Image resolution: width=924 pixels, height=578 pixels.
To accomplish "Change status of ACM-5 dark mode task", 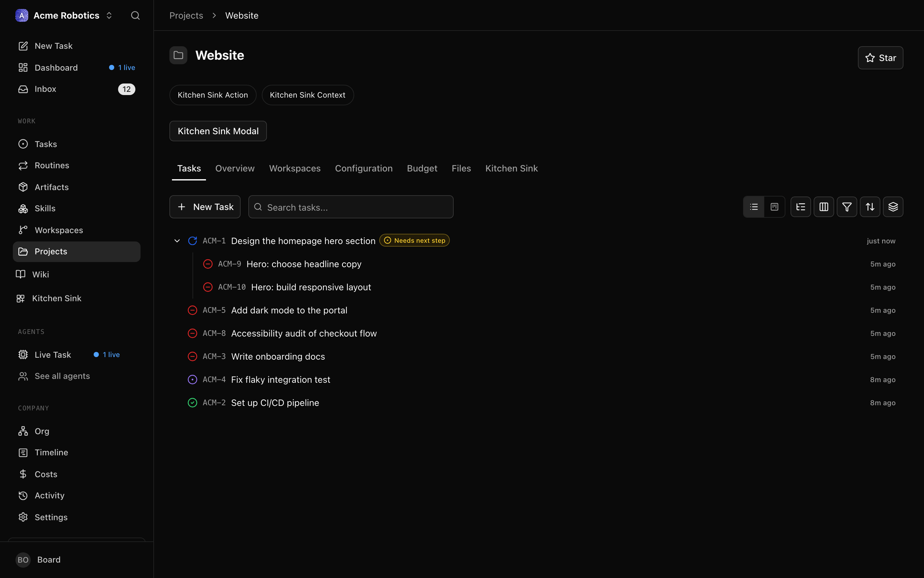I will point(193,311).
